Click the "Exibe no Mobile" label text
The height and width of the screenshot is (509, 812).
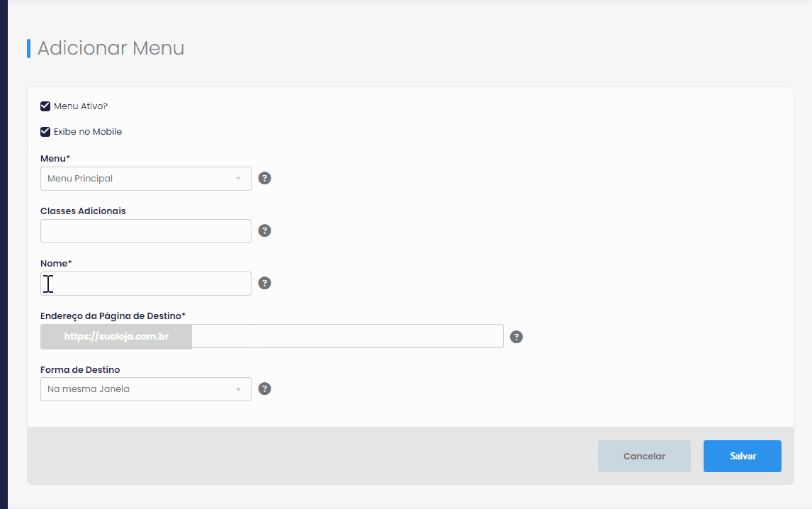[88, 132]
